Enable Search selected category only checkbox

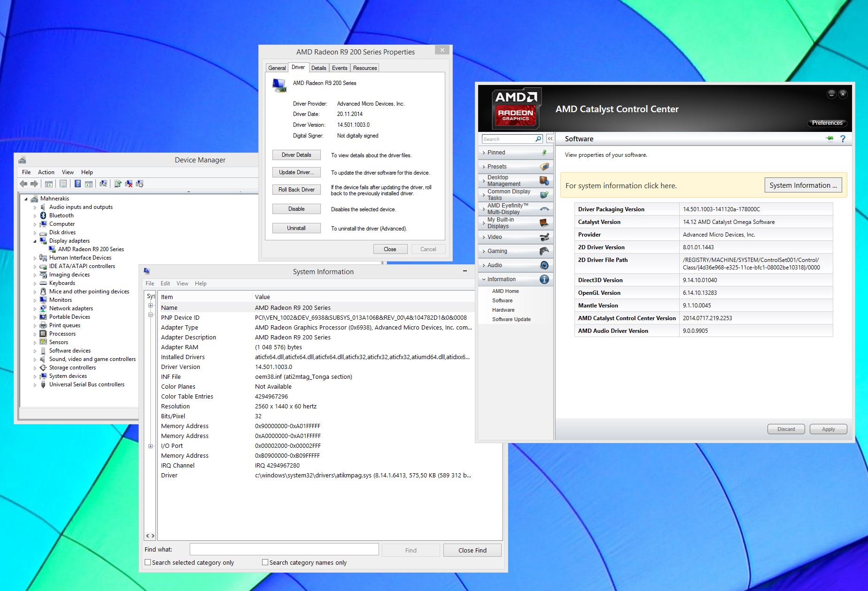click(148, 562)
